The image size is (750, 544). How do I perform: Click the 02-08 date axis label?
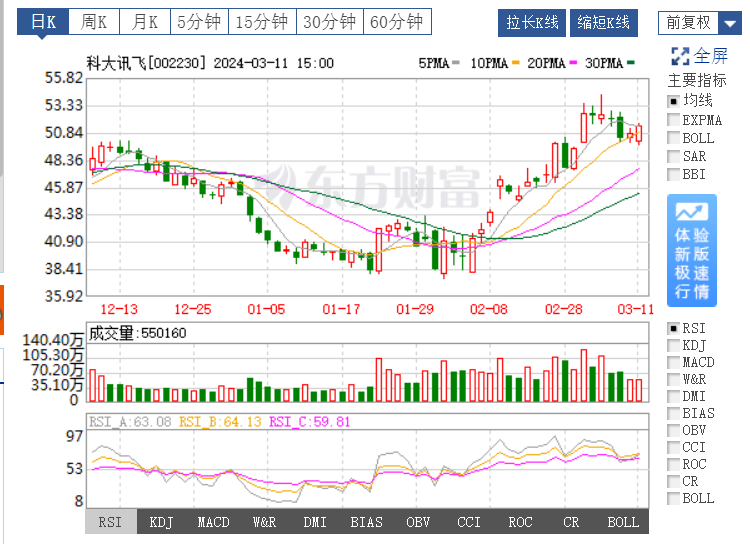click(x=488, y=309)
